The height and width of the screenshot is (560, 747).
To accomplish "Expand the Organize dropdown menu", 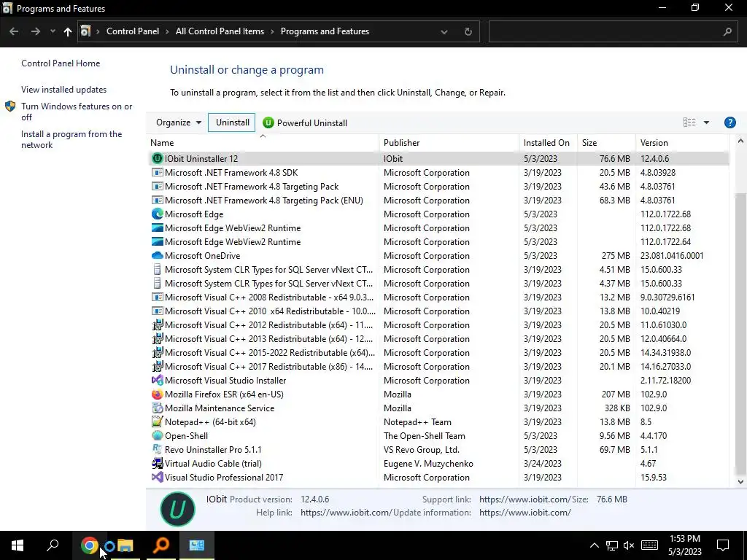I will click(179, 122).
